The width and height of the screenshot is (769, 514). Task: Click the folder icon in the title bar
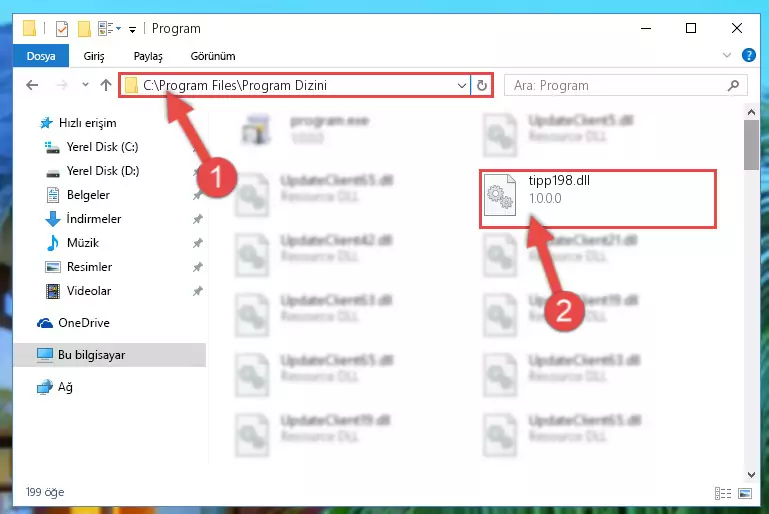click(29, 29)
